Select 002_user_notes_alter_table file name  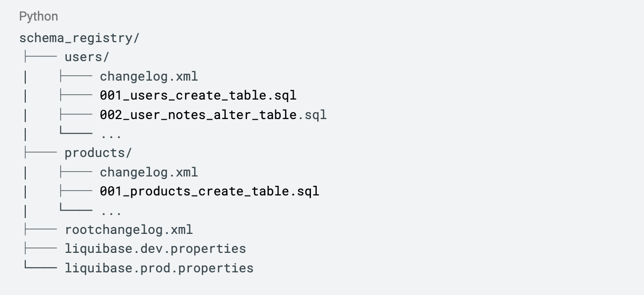pyautogui.click(x=198, y=114)
